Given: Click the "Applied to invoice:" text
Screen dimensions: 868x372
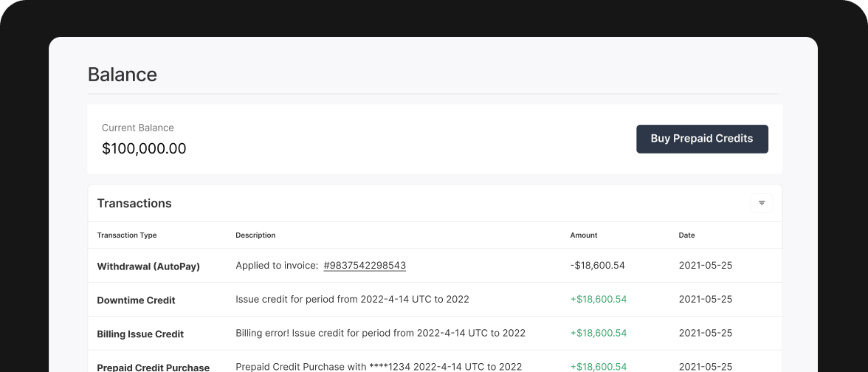Looking at the screenshot, I should (277, 266).
